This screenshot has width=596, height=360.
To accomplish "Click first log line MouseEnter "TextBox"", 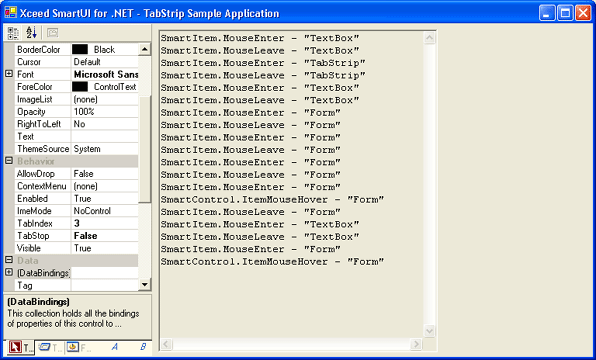I will 260,38.
